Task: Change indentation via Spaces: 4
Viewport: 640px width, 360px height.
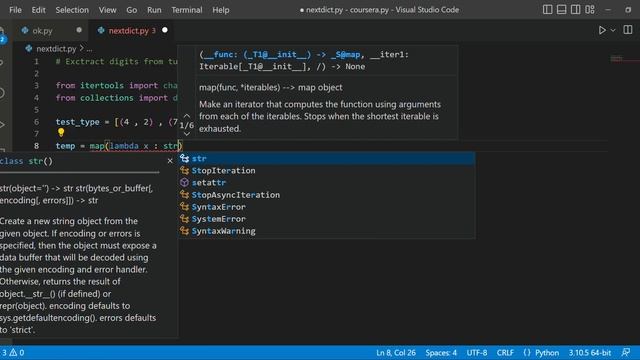Action: click(441, 353)
